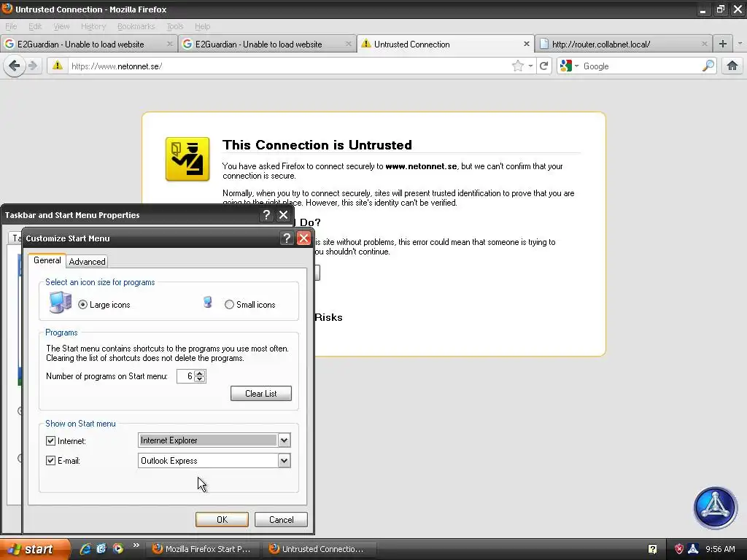The width and height of the screenshot is (747, 560).
Task: Switch to the Advanced tab
Action: click(88, 262)
